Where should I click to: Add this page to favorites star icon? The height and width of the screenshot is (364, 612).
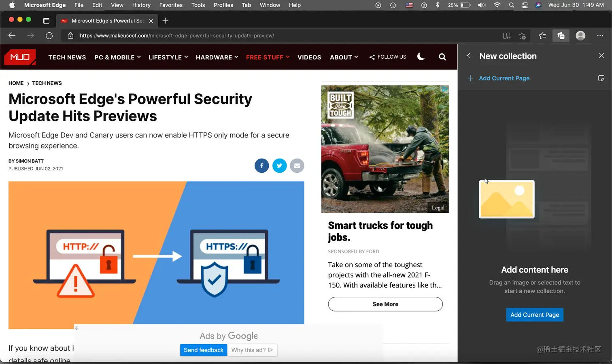click(x=522, y=36)
